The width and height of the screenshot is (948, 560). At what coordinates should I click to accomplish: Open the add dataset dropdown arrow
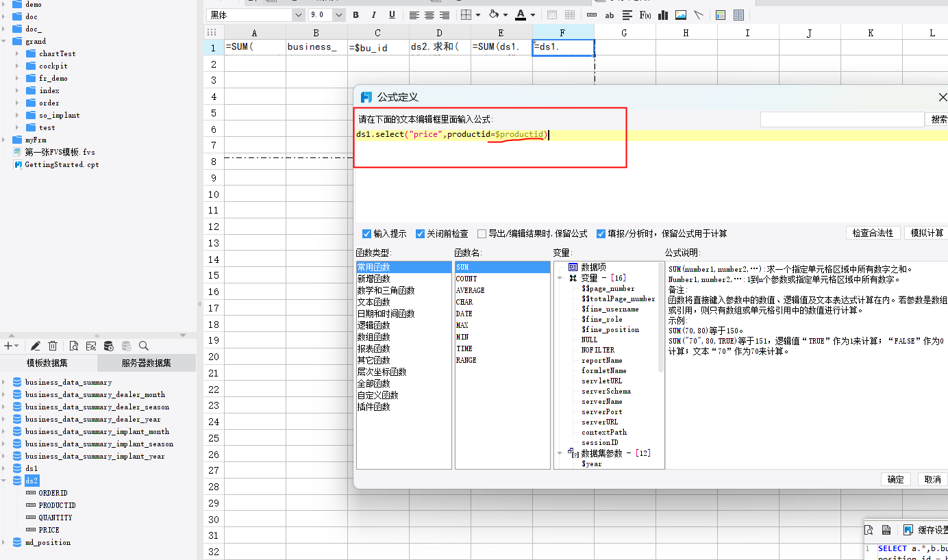[x=16, y=346]
